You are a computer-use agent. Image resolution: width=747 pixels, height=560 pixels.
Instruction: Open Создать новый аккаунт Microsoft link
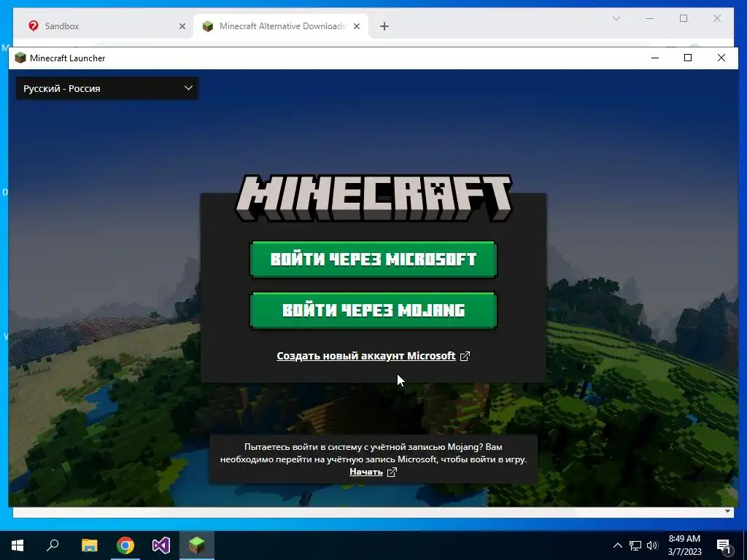click(x=366, y=356)
